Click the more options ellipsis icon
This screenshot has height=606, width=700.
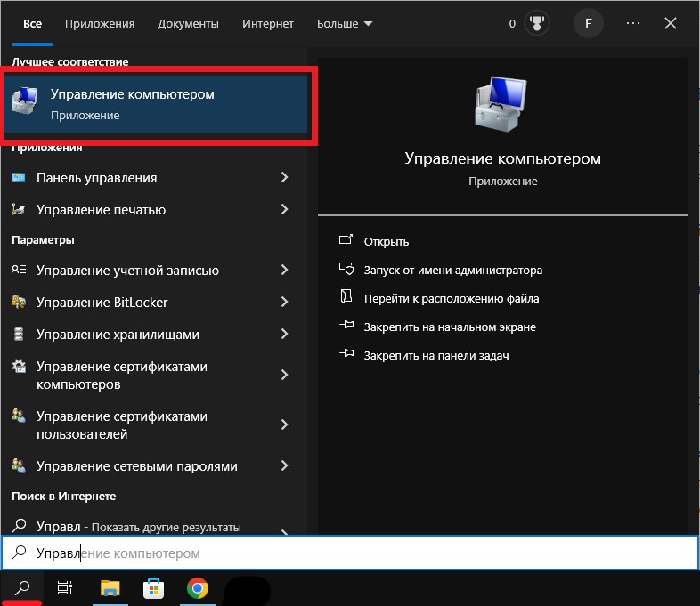(x=633, y=24)
